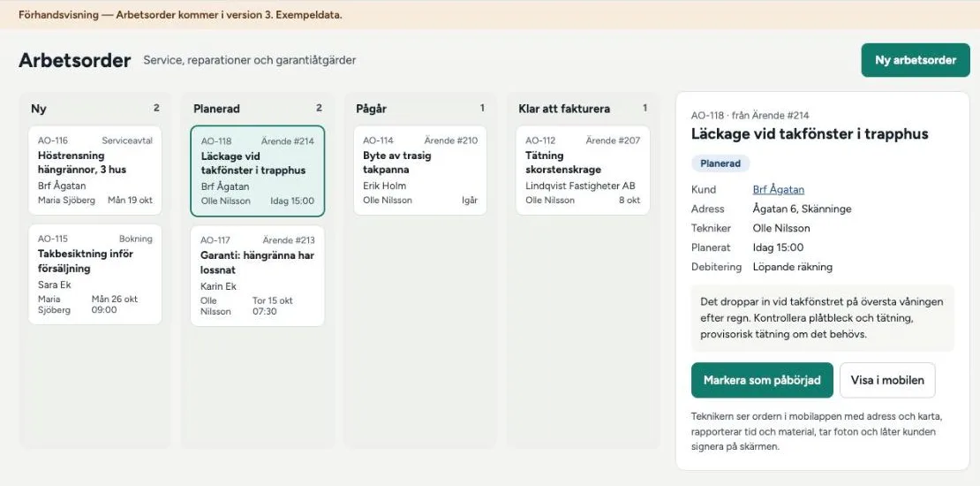This screenshot has width=980, height=486.
Task: Click the Ny arbetsorder button
Action: coord(915,60)
